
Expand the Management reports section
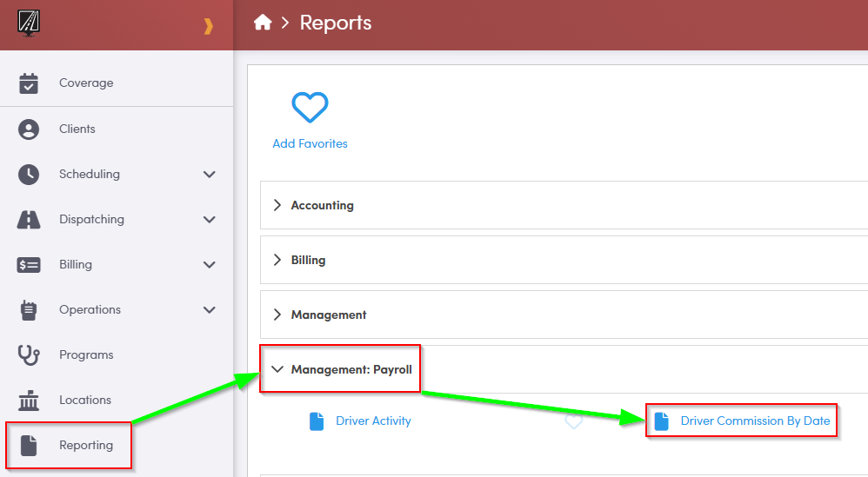(x=328, y=315)
